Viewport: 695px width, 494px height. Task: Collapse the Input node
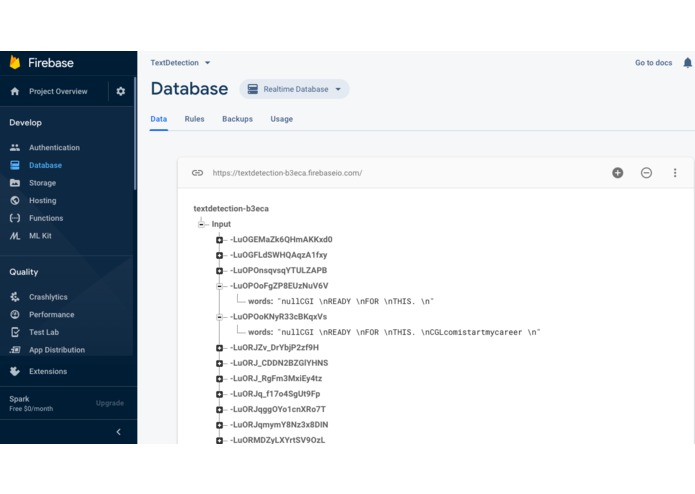click(x=201, y=224)
